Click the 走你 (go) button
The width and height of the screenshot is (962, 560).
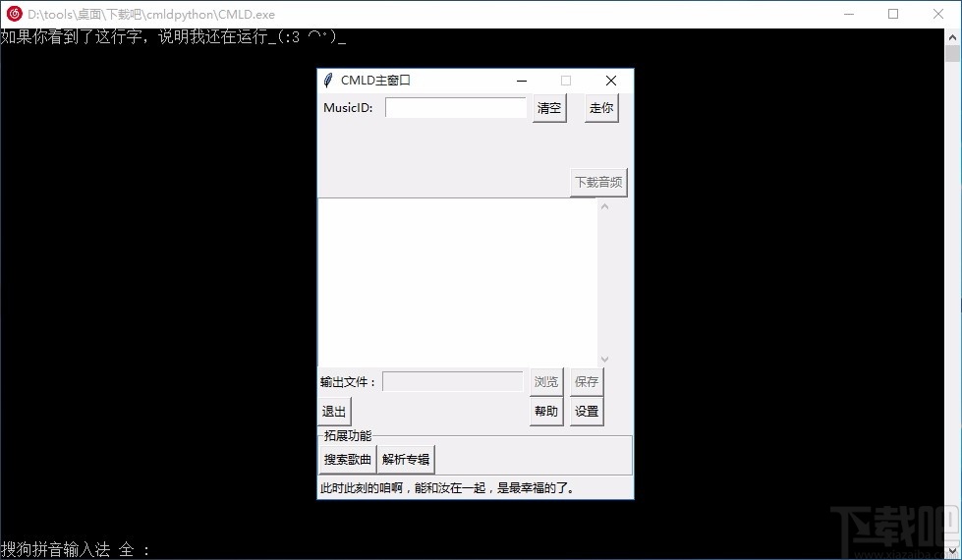click(x=601, y=108)
